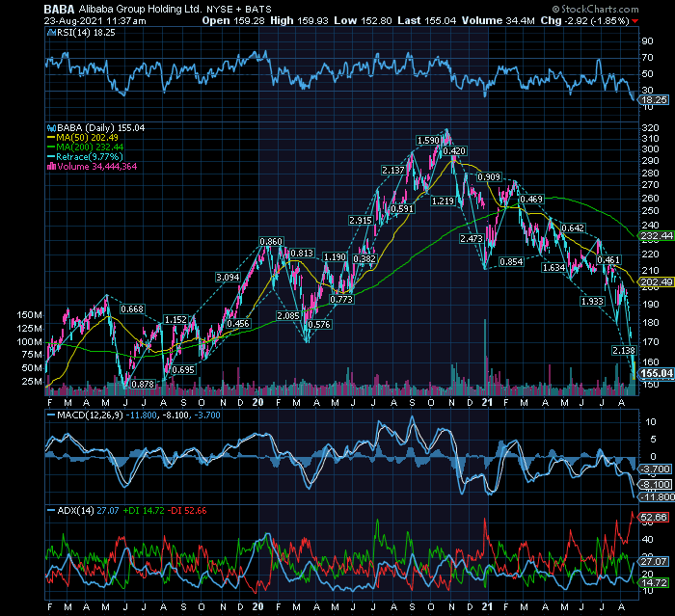Click the 1.152 retracement label
The height and width of the screenshot is (616, 675).
coord(176,320)
